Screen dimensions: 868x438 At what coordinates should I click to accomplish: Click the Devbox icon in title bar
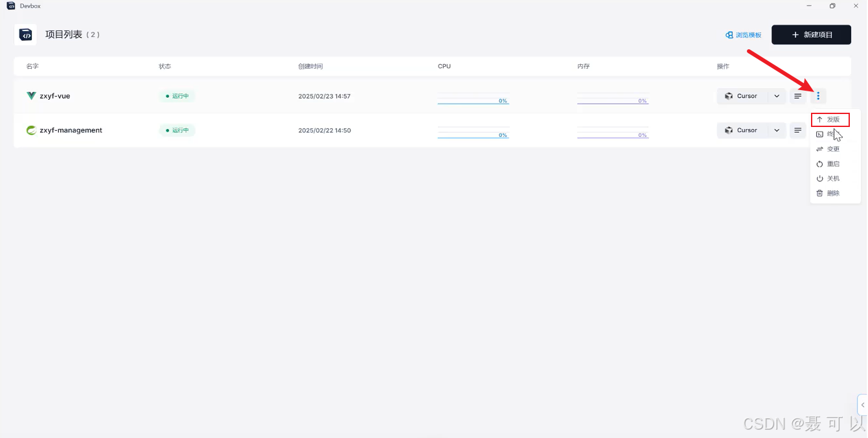coord(11,6)
